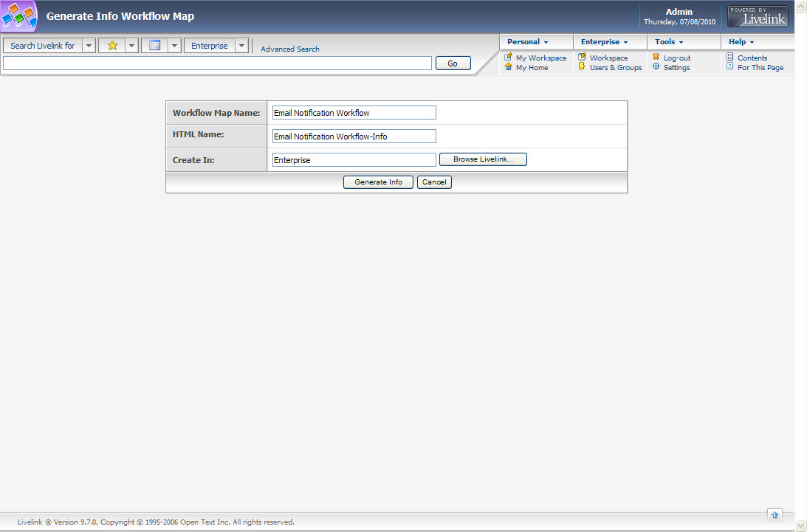
Task: Expand the favorites star dropdown arrow
Action: pyautogui.click(x=131, y=46)
